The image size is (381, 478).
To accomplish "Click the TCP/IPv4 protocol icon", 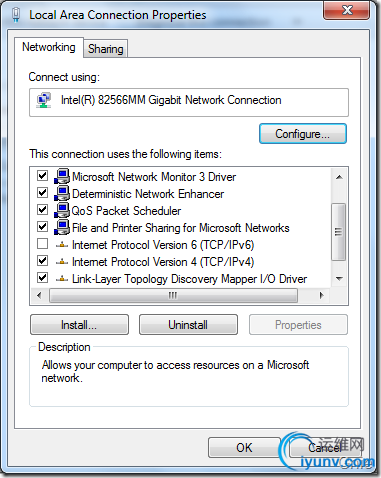I will pyautogui.click(x=62, y=262).
